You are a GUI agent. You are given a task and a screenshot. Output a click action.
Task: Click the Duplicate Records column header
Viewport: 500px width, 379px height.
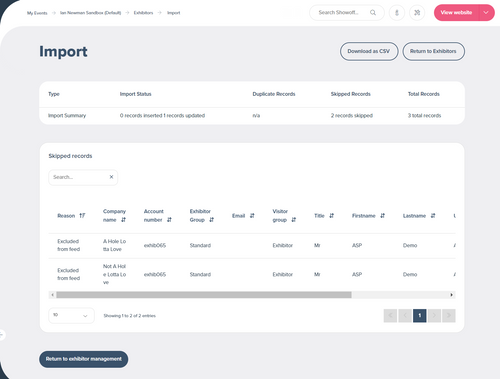pyautogui.click(x=274, y=94)
